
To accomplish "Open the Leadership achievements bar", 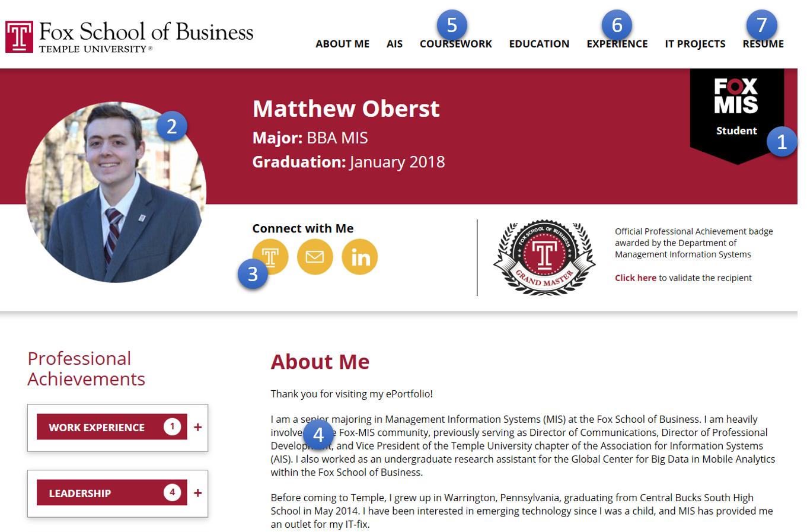I will pyautogui.click(x=112, y=493).
